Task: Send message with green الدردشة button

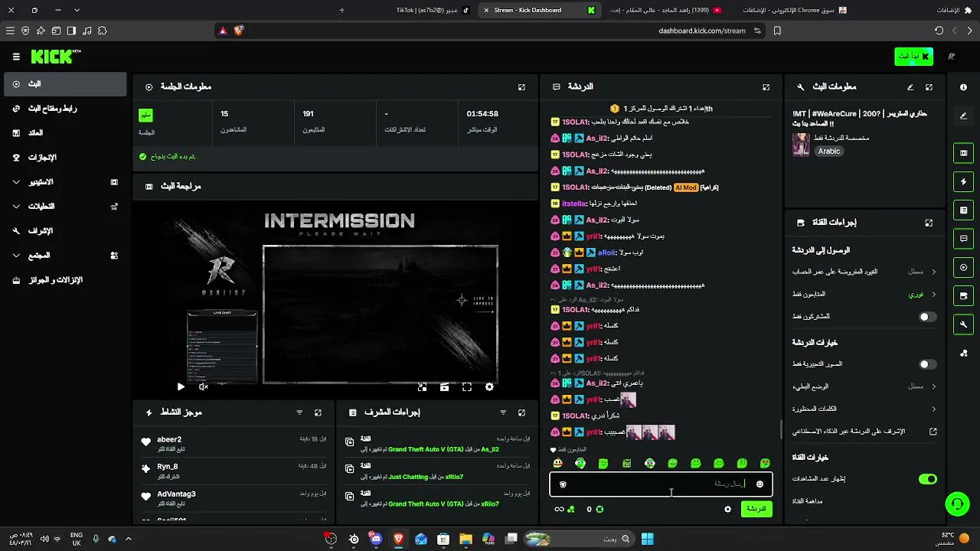Action: [756, 509]
